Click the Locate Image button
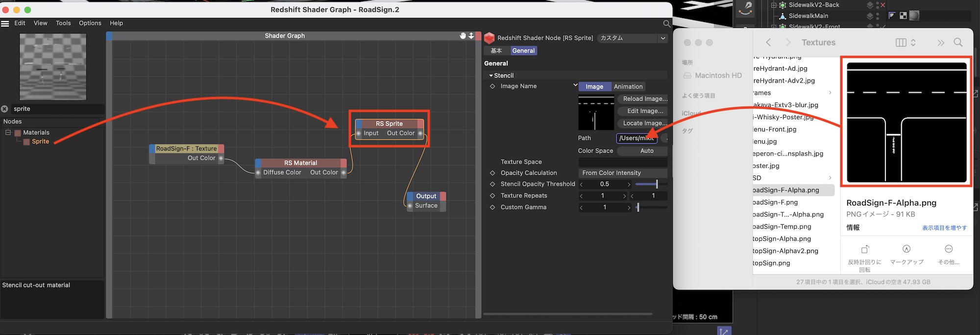 [x=644, y=124]
